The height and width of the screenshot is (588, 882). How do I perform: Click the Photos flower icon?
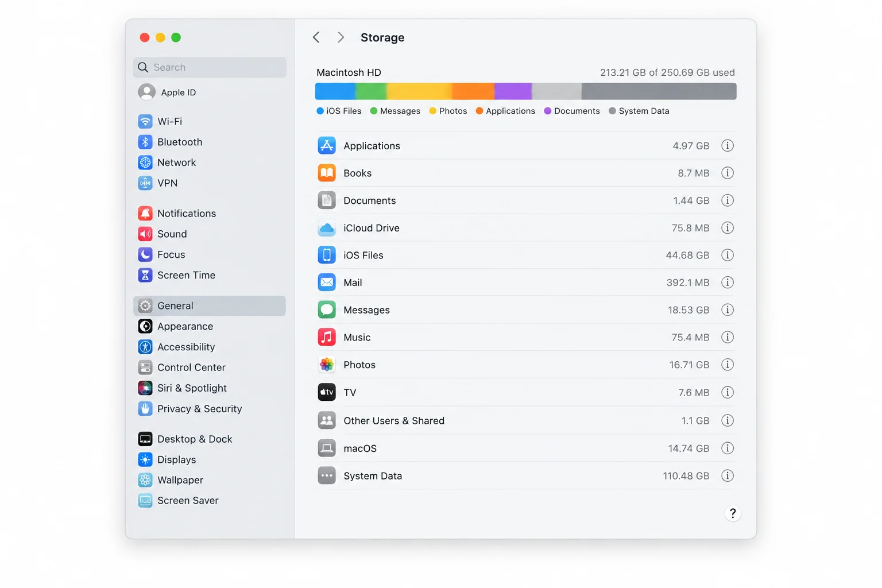327,365
